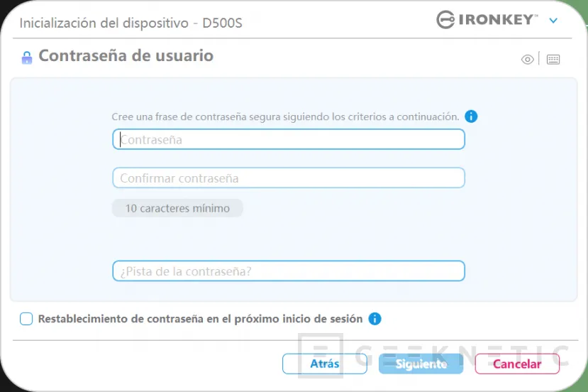This screenshot has height=392, width=588.
Task: Select the password hint (Pista) field
Action: pos(289,271)
